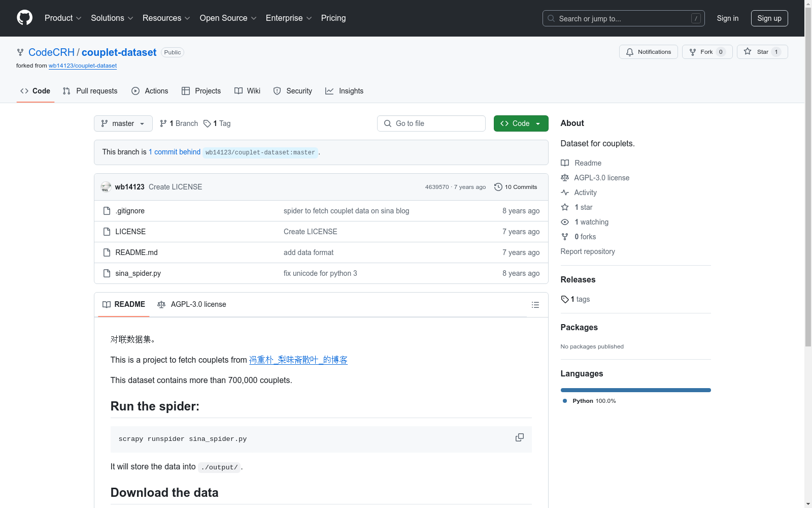This screenshot has height=508, width=812.
Task: Open the couplet-dataset repository link
Action: click(119, 52)
